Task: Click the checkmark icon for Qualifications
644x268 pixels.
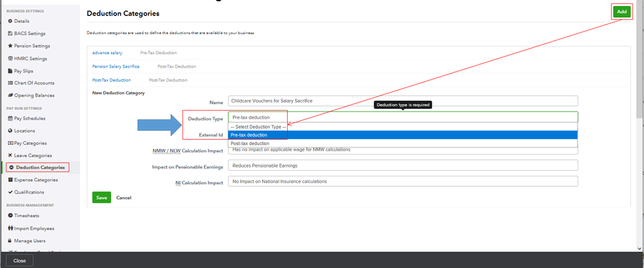Action: 10,192
